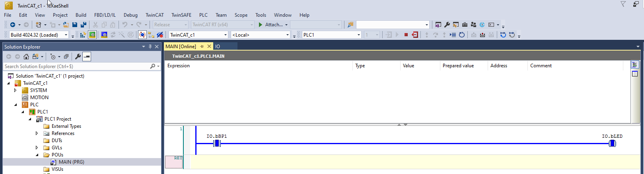Select MAIN (PRG) in Solution Explorer
Image resolution: width=644 pixels, height=174 pixels.
[71, 162]
